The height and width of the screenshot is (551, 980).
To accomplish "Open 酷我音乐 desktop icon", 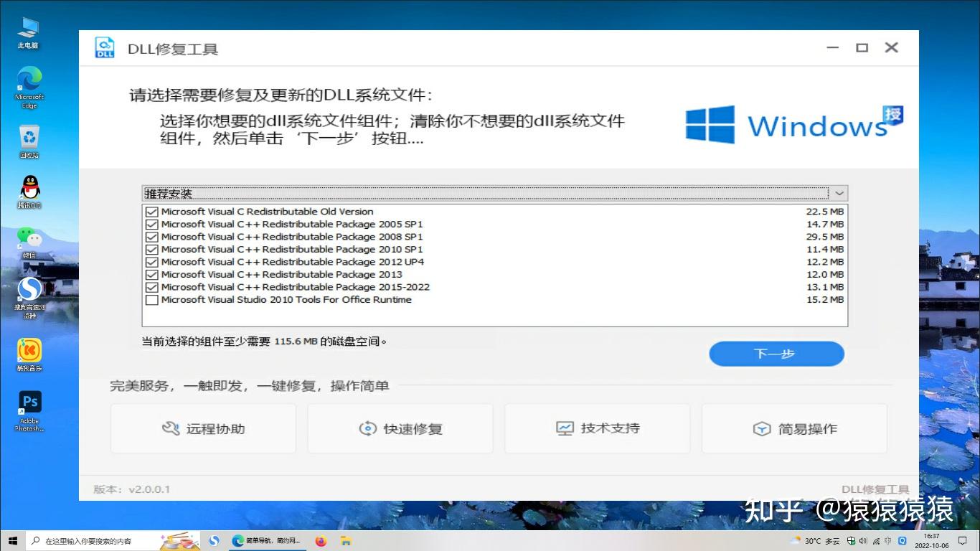I will [x=29, y=355].
